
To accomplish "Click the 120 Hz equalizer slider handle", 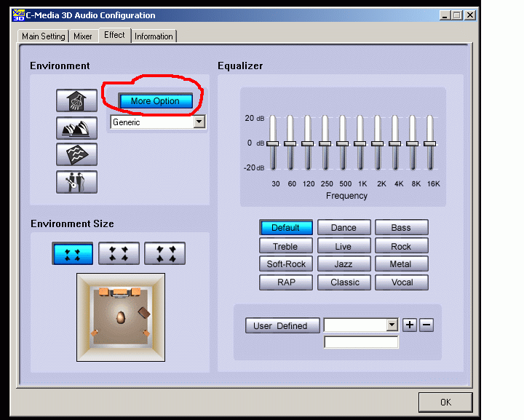I will pos(307,143).
